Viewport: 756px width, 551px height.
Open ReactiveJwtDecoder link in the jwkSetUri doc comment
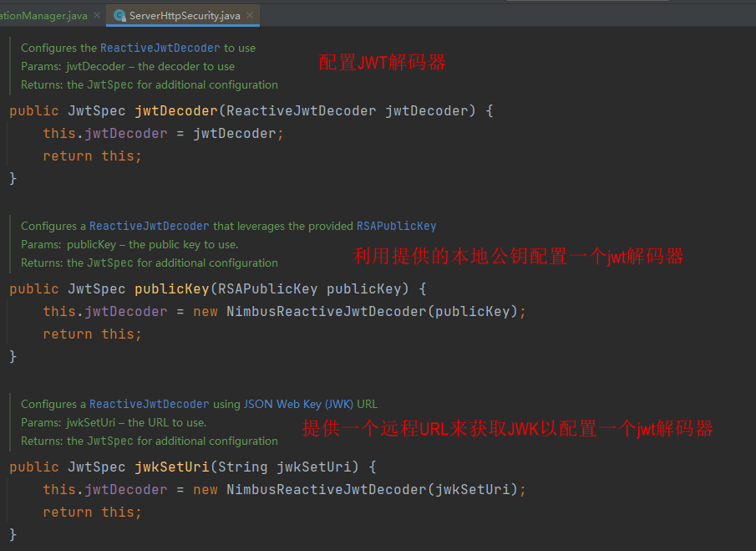(x=149, y=404)
